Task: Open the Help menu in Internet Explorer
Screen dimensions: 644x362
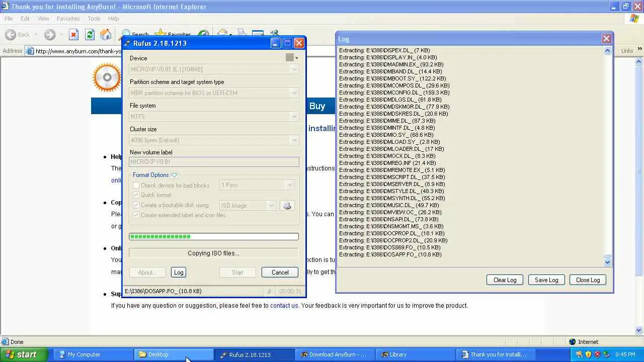Action: [x=113, y=19]
